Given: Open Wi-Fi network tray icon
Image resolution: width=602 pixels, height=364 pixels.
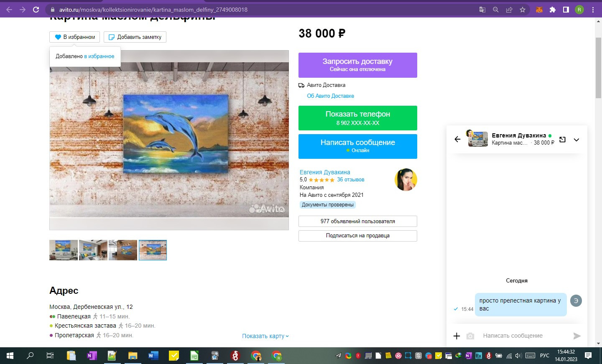Looking at the screenshot, I should (x=509, y=356).
